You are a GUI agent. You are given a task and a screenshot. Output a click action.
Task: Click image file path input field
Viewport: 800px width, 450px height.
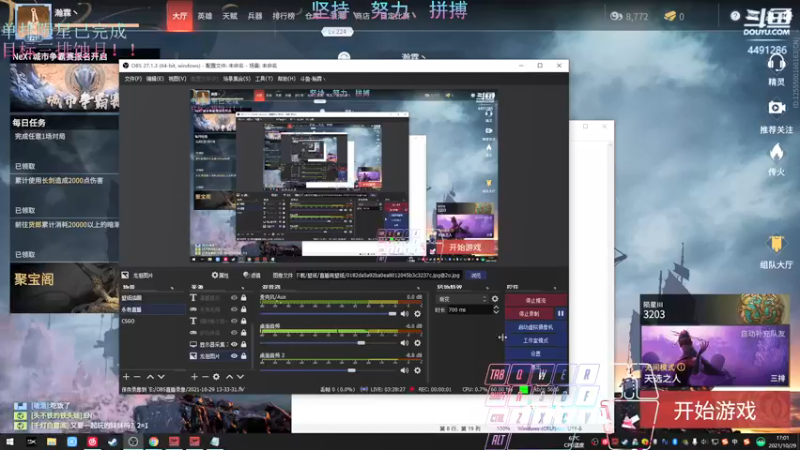[x=379, y=276]
